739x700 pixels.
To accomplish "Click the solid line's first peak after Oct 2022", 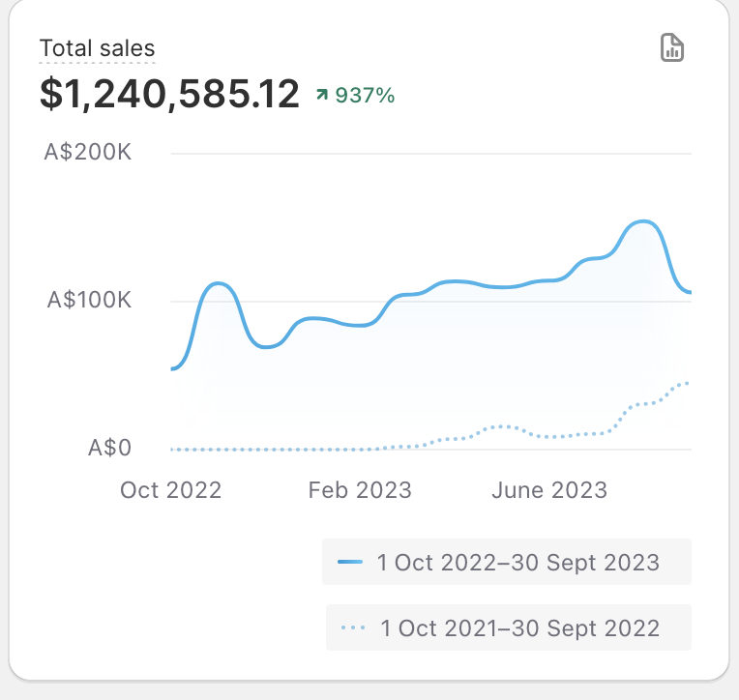I will 219,283.
